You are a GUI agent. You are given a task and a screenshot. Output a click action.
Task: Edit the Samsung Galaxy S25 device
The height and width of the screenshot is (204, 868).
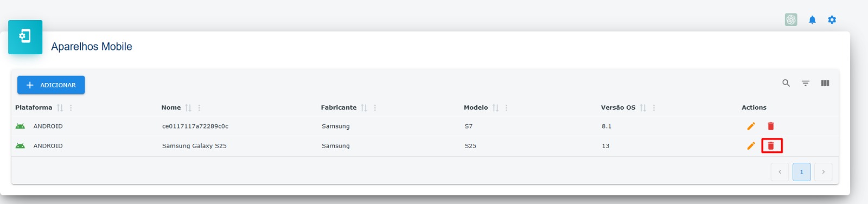[751, 146]
